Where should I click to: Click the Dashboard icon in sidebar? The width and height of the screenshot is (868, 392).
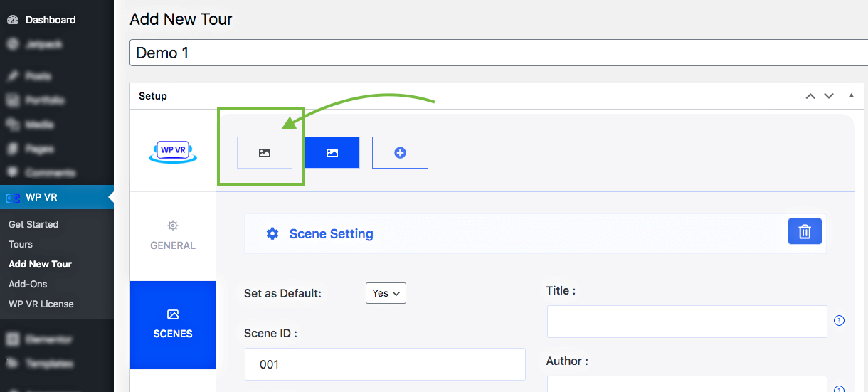click(13, 20)
